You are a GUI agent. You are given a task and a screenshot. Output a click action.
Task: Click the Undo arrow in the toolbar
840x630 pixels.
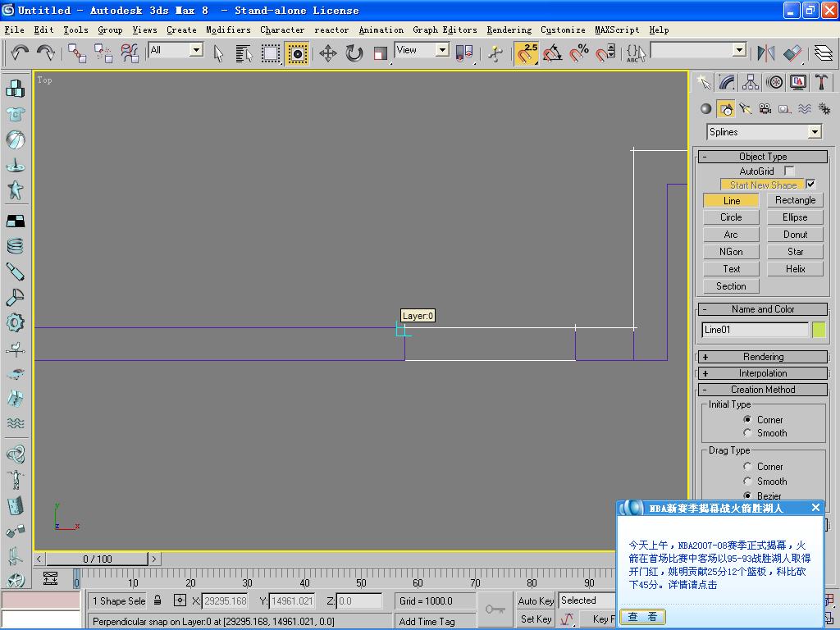coord(20,53)
